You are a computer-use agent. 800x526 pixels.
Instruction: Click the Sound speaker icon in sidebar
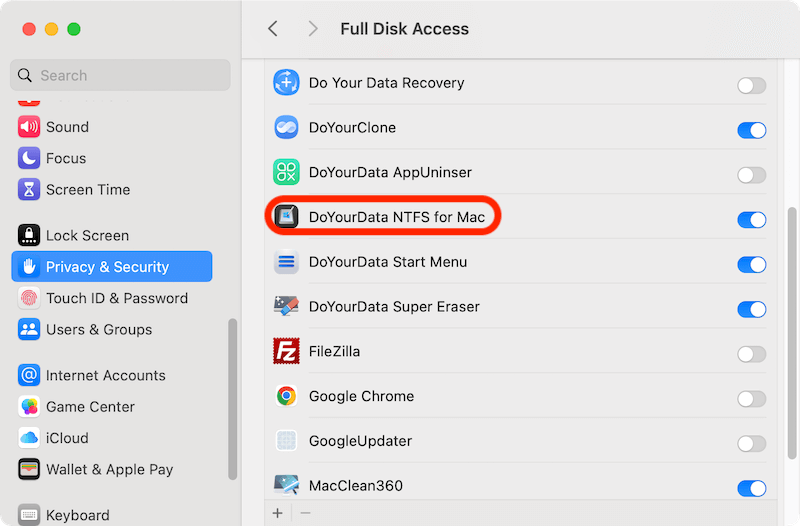(x=29, y=127)
